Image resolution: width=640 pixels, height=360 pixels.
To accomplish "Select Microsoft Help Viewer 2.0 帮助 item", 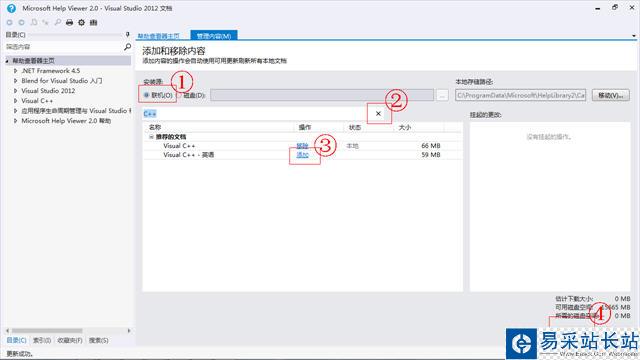I will click(x=66, y=121).
